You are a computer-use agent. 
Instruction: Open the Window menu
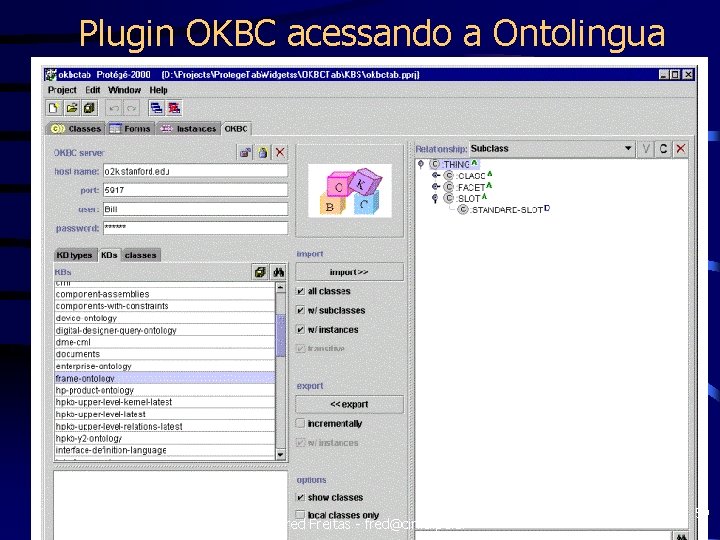point(124,90)
